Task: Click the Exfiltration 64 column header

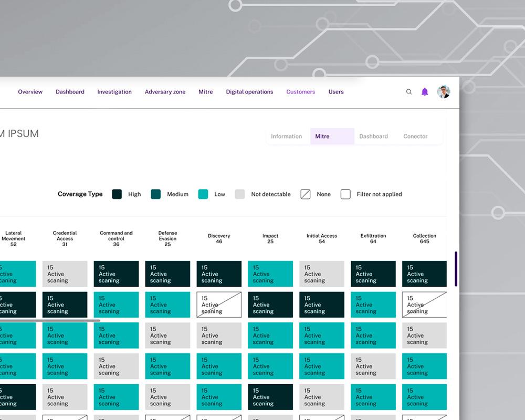Action: [x=373, y=239]
